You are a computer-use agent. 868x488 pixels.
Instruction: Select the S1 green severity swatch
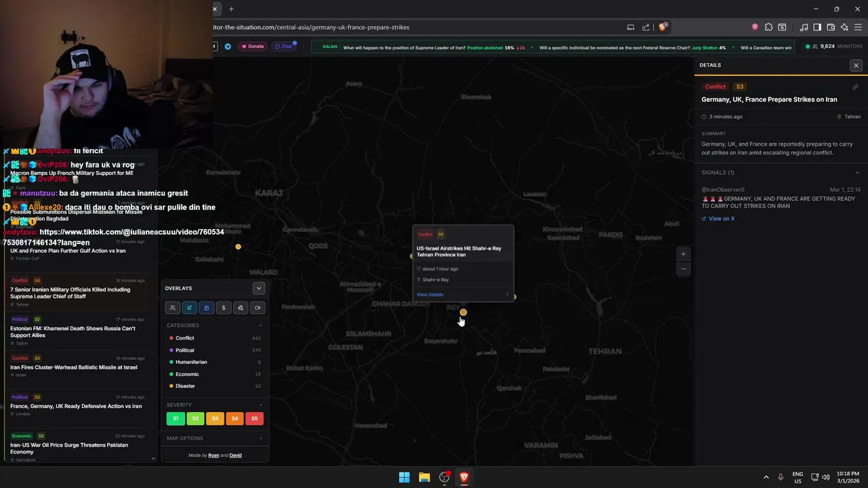[176, 418]
